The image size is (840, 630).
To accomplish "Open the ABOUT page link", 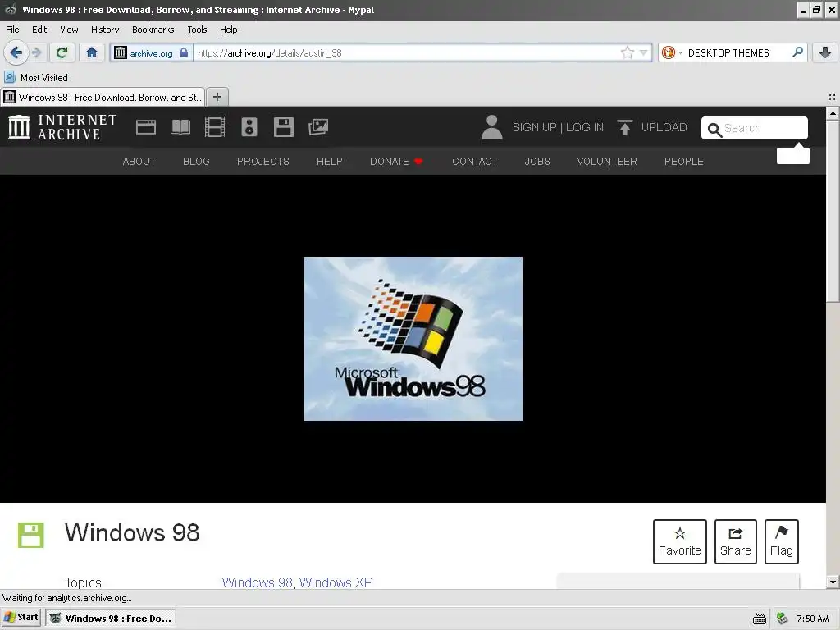I will 139,162.
